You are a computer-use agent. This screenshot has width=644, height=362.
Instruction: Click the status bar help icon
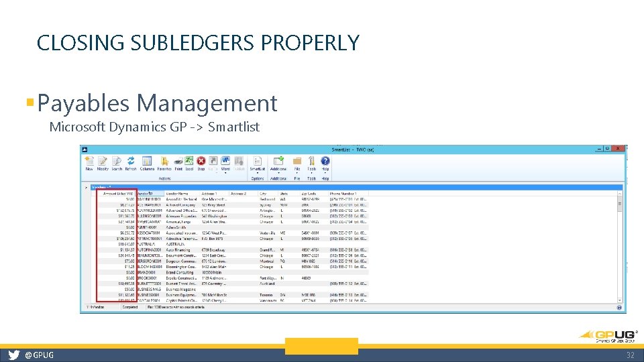tap(619, 308)
